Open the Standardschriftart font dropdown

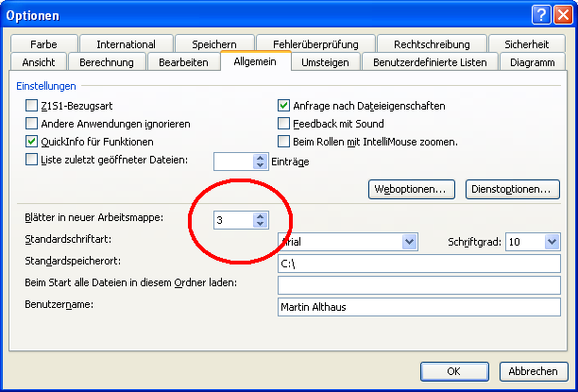[409, 242]
